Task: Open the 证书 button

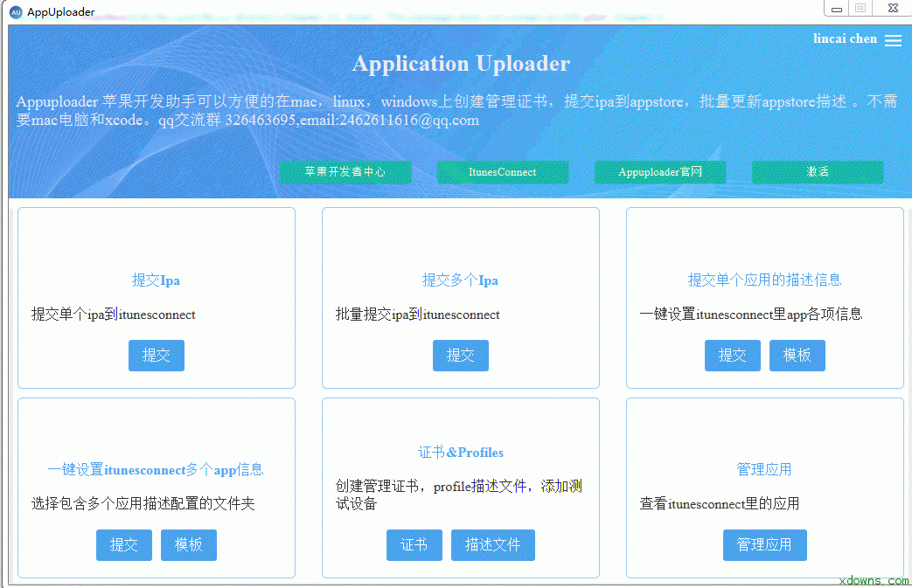Action: coord(414,545)
